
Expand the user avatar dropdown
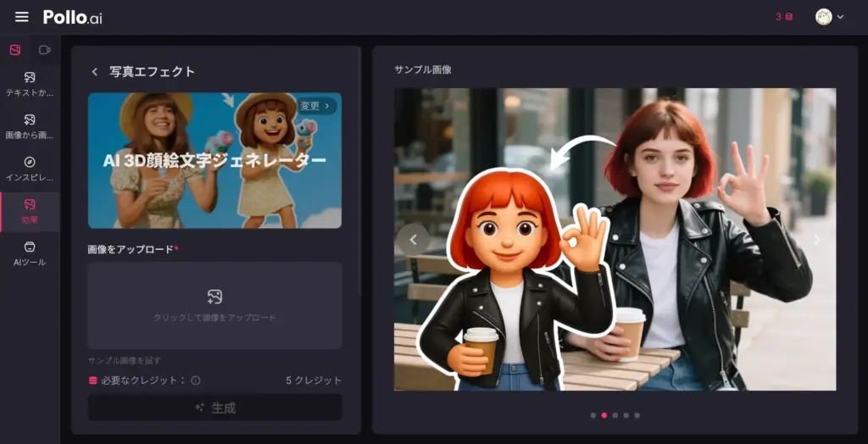tap(830, 17)
